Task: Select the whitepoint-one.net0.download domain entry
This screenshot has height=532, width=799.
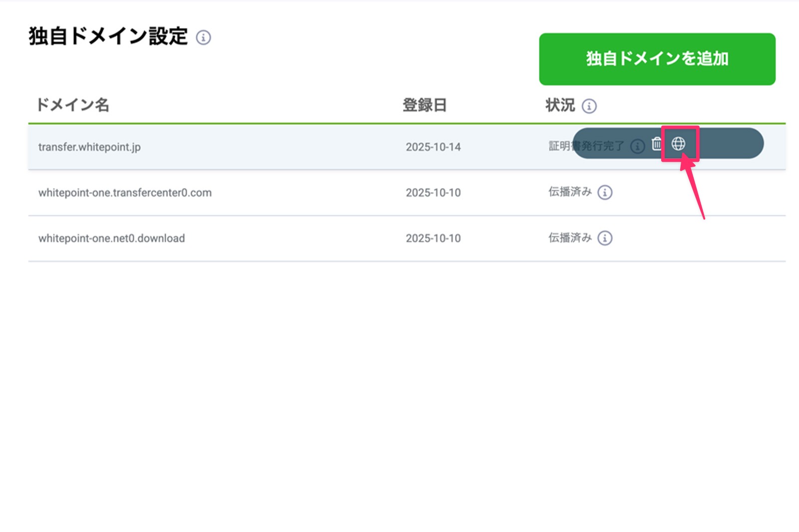Action: (111, 238)
